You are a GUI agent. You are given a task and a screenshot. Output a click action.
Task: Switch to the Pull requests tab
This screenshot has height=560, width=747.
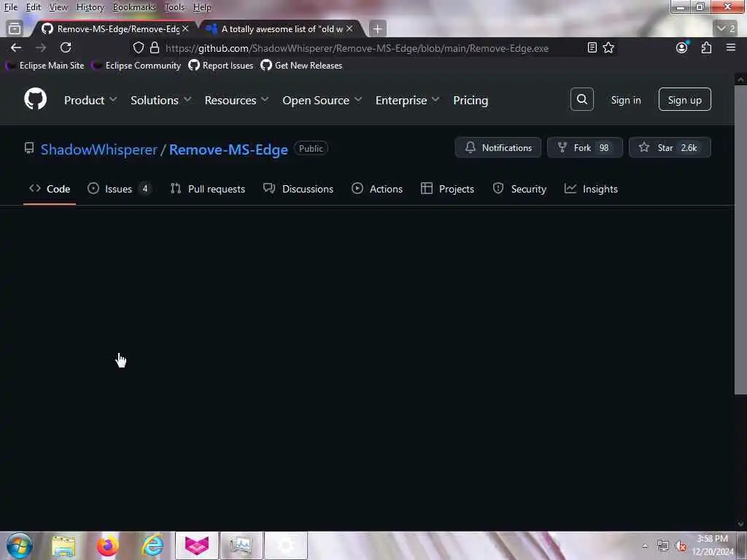click(208, 189)
